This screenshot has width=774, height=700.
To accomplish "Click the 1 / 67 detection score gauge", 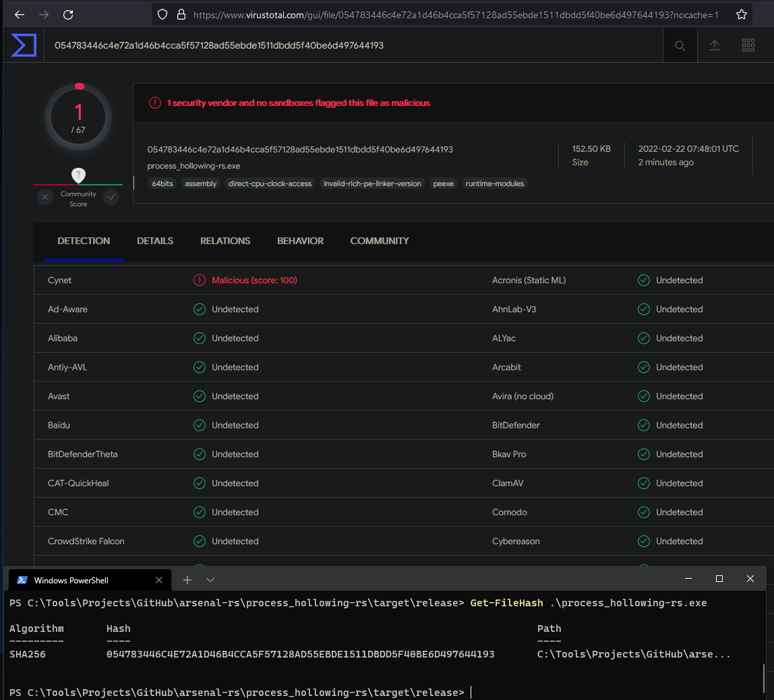I will point(78,117).
